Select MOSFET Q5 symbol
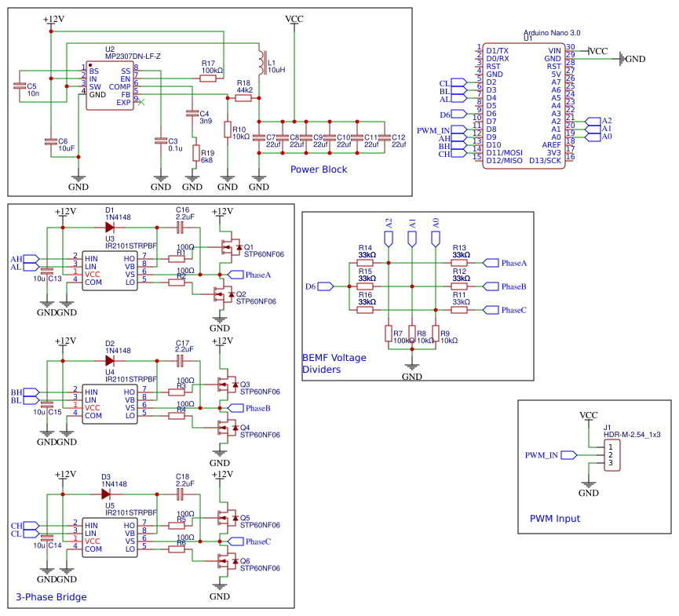The image size is (679, 616). (x=227, y=518)
